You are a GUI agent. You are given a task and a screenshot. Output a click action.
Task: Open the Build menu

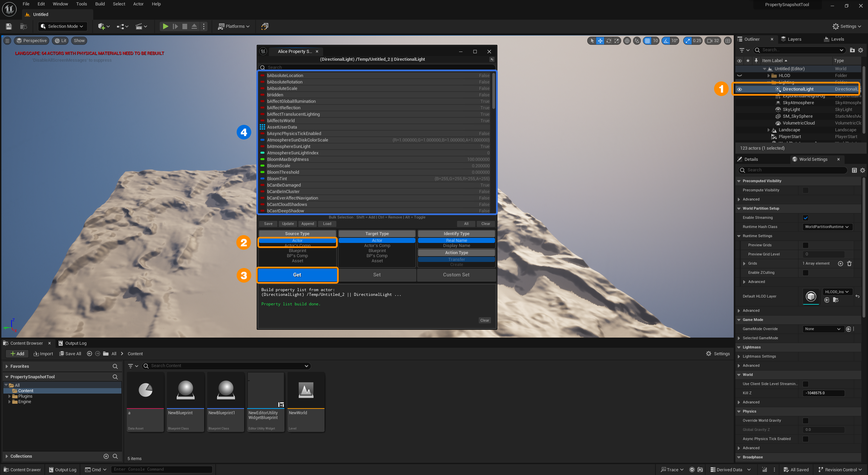tap(100, 4)
